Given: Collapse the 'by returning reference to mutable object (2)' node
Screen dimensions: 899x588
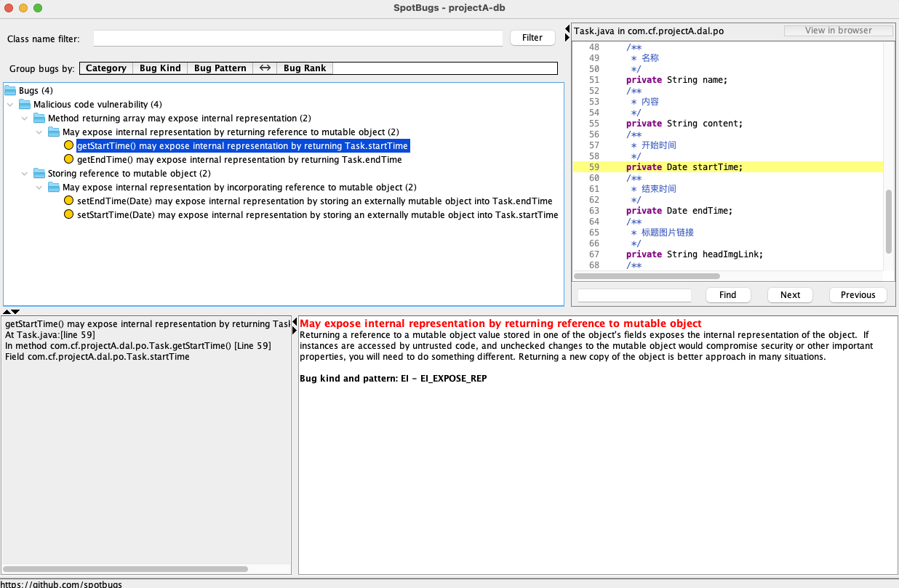Looking at the screenshot, I should point(39,132).
